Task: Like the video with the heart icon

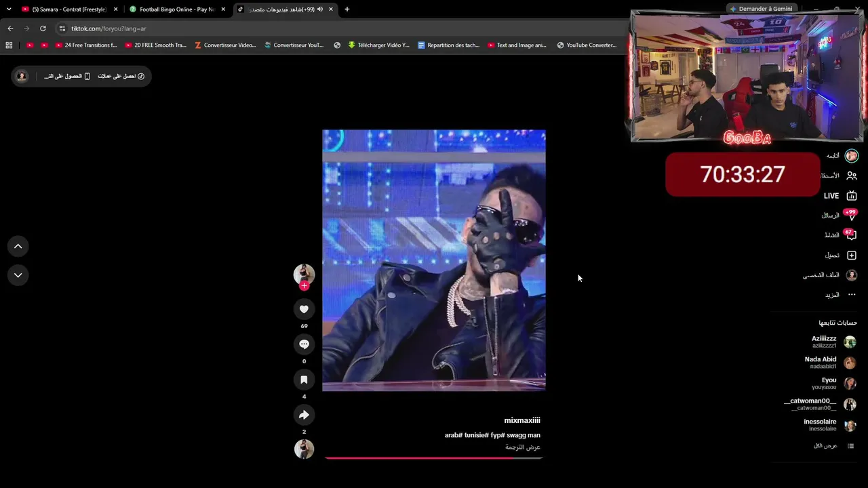Action: 304,309
